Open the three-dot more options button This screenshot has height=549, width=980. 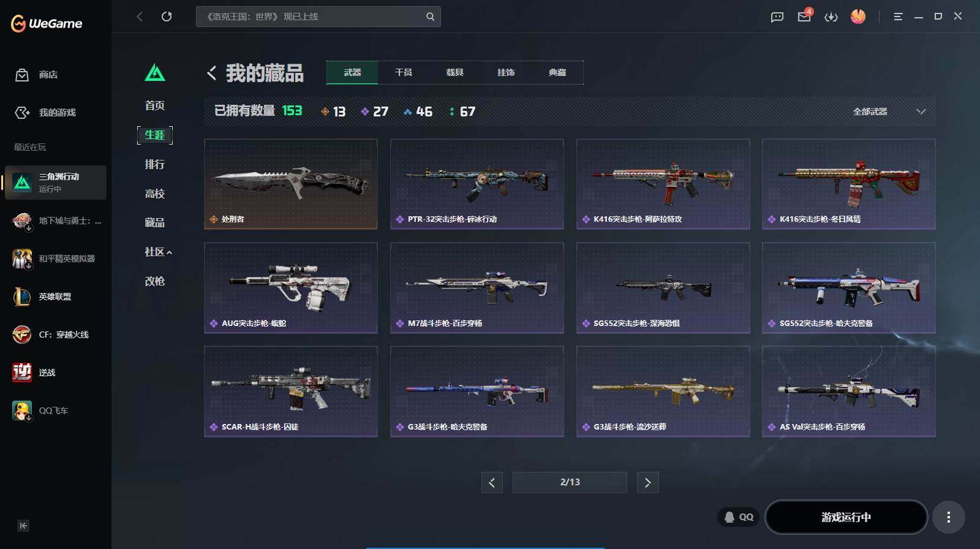click(949, 517)
